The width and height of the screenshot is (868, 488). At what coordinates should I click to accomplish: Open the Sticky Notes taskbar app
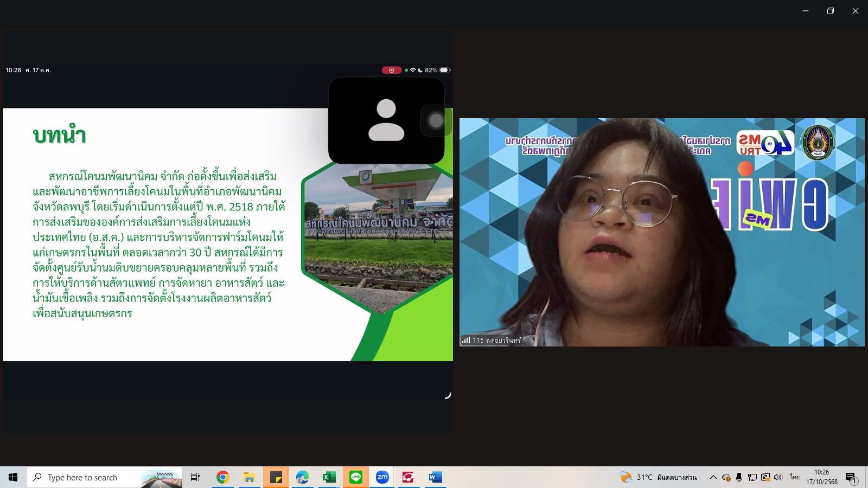(x=276, y=477)
